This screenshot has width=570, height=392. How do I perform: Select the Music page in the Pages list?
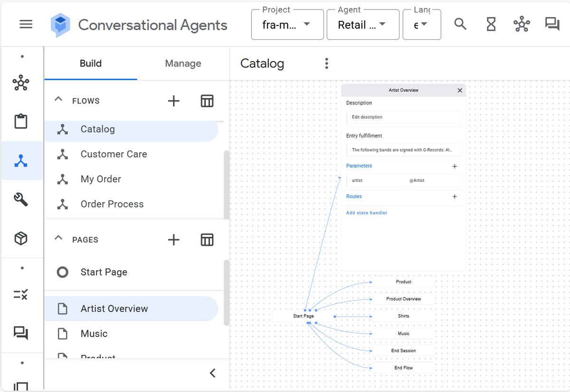(94, 334)
